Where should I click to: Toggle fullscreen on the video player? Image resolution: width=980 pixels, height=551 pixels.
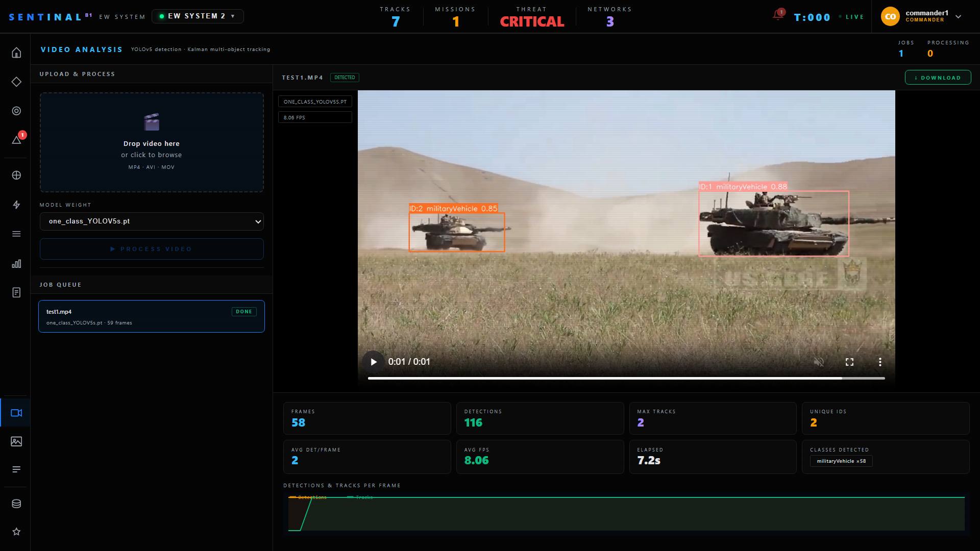(x=849, y=362)
